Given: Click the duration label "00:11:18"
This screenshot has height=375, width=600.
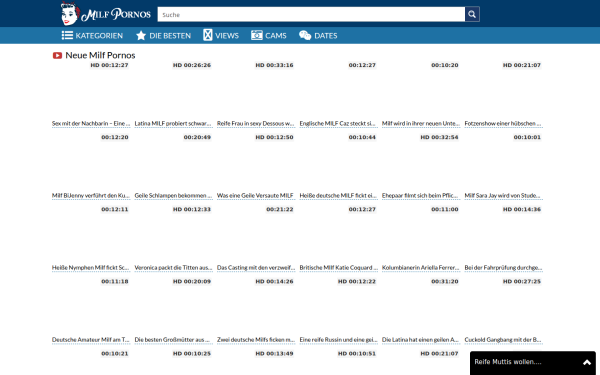Looking at the screenshot, I should click(115, 281).
